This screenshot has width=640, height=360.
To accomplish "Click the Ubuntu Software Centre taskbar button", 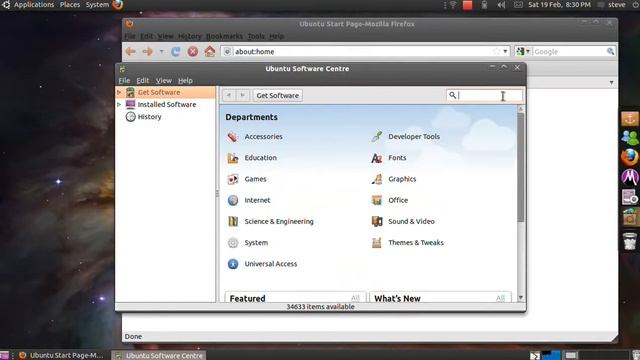I will coord(159,356).
